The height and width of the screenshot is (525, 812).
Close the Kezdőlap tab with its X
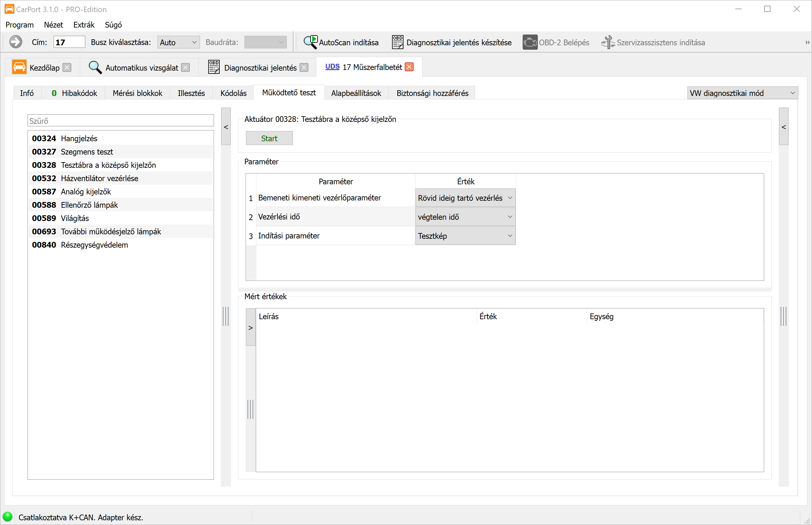point(67,67)
